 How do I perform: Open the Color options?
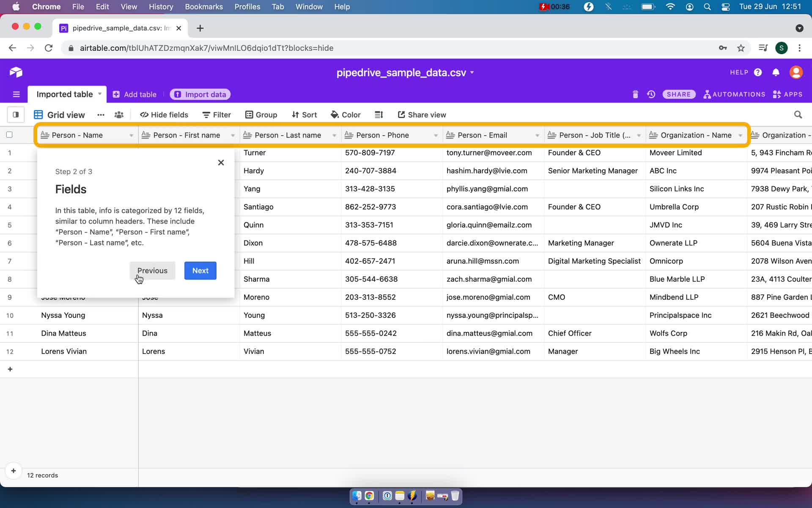(346, 115)
